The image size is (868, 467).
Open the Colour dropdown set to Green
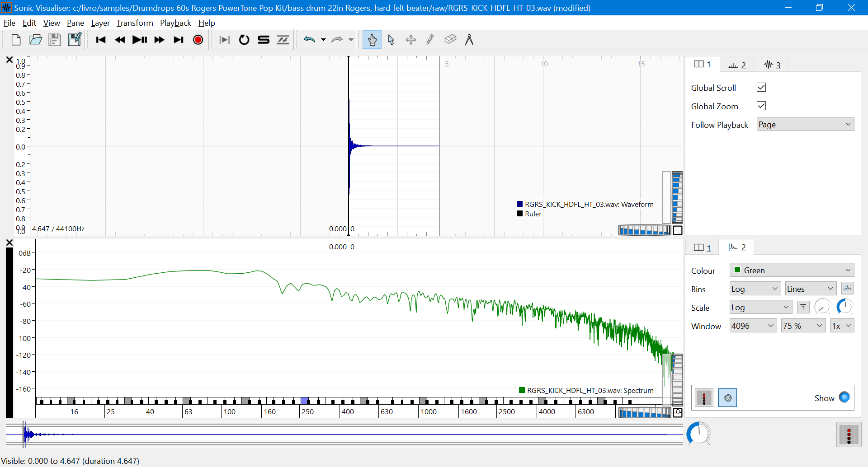click(791, 270)
